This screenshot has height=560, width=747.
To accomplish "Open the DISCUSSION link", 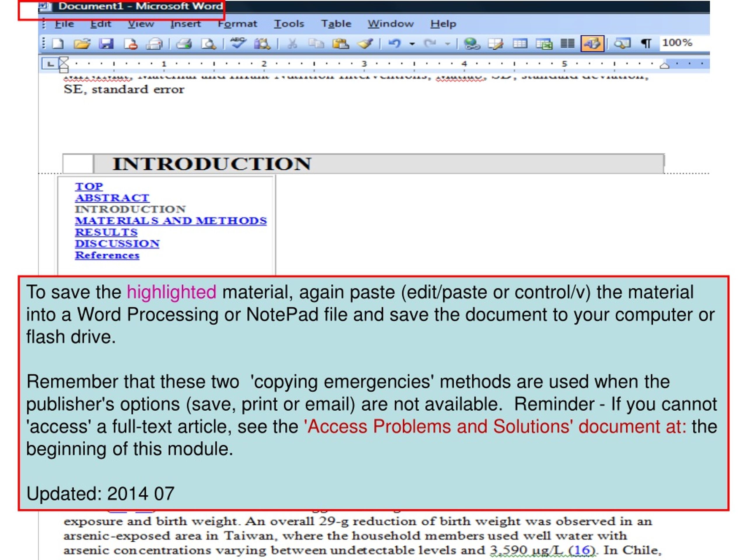I will tap(117, 244).
